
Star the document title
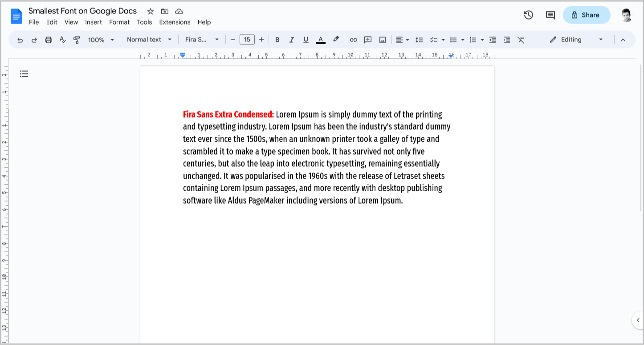tap(151, 11)
